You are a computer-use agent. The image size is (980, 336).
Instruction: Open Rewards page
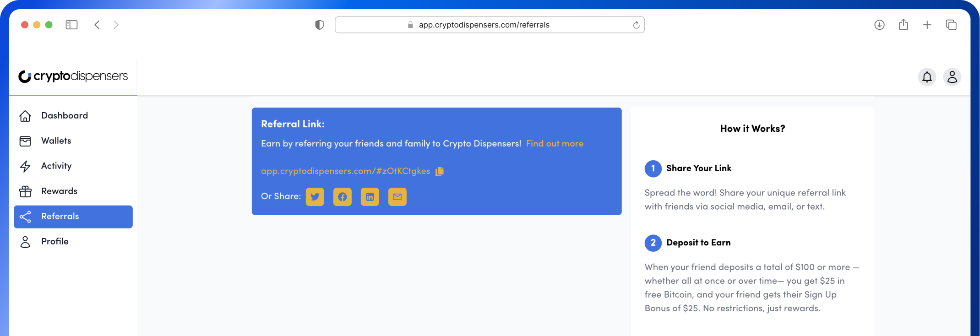pyautogui.click(x=73, y=191)
